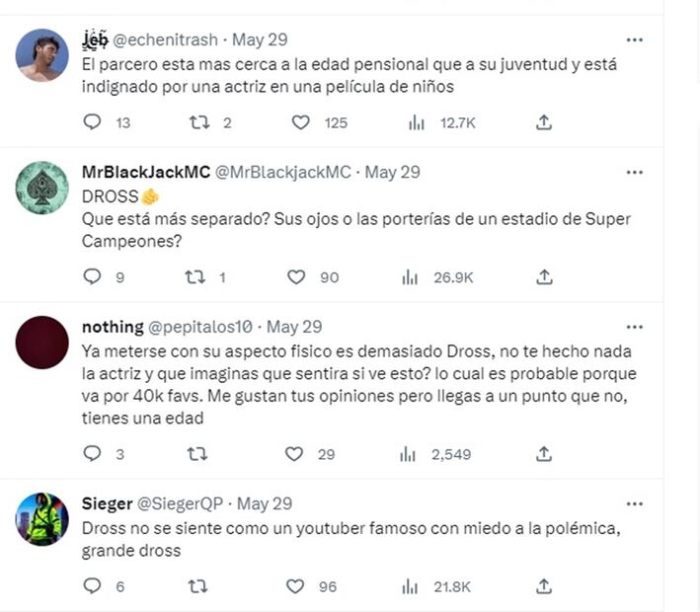Reply to MrBlackJackMC's tweet
This screenshot has width=700, height=612.
93,277
